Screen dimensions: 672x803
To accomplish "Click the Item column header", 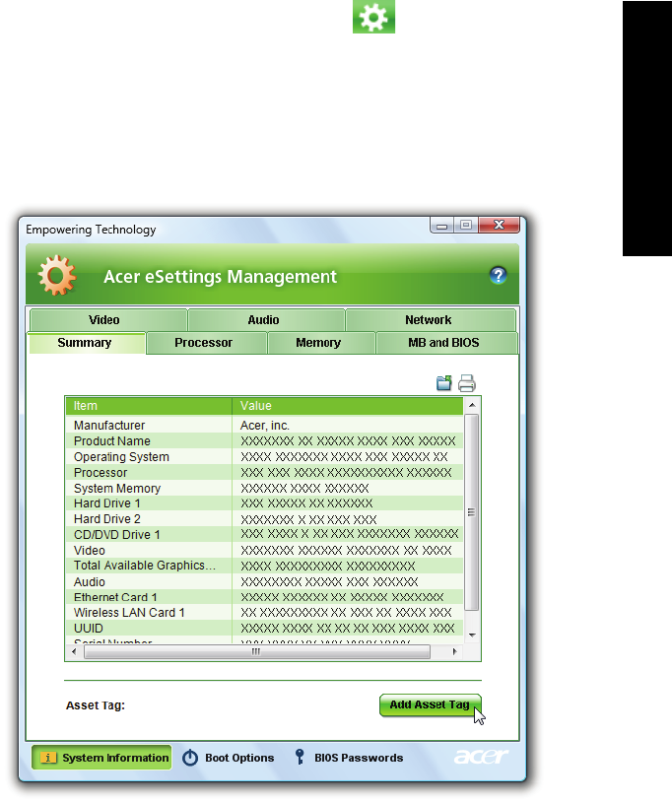I will pyautogui.click(x=149, y=406).
